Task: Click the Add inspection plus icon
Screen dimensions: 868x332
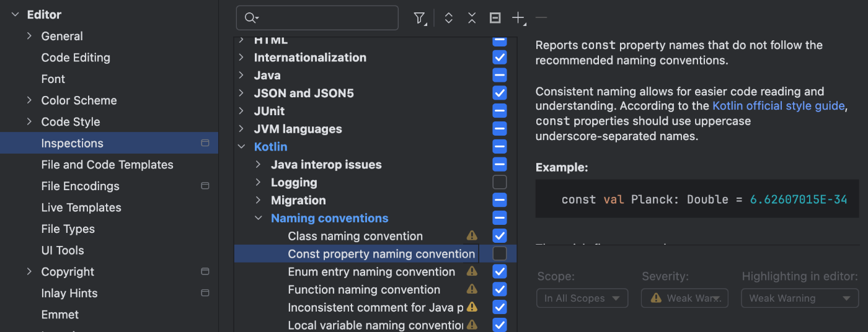Action: (518, 19)
